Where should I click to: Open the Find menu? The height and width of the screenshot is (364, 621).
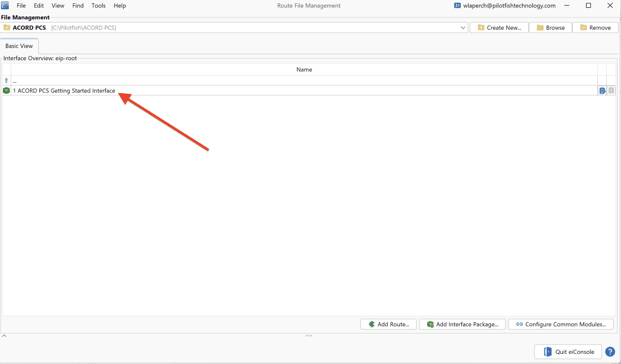tap(78, 6)
